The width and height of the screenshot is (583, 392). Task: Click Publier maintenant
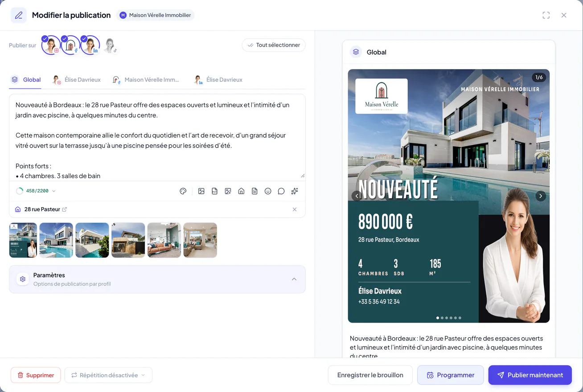tap(530, 375)
